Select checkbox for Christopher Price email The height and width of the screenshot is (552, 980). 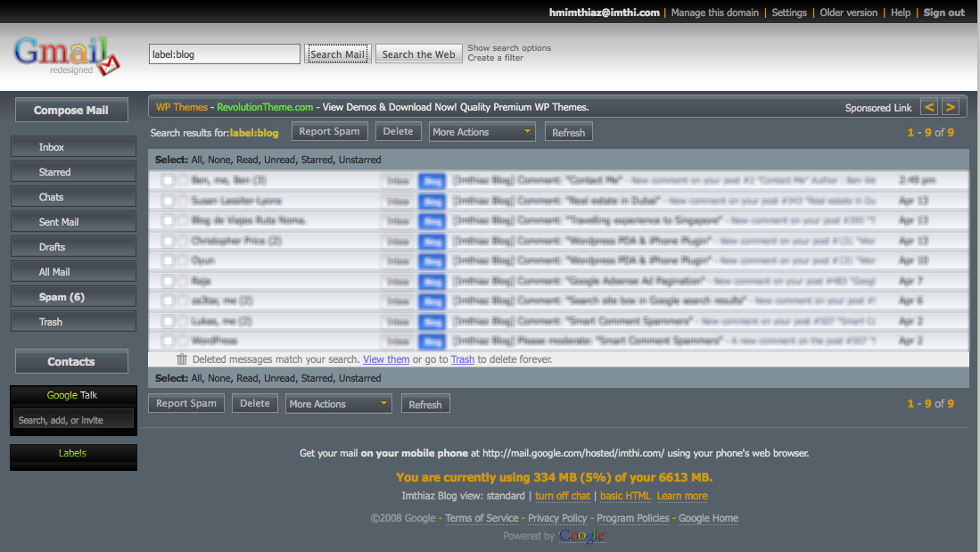click(168, 241)
